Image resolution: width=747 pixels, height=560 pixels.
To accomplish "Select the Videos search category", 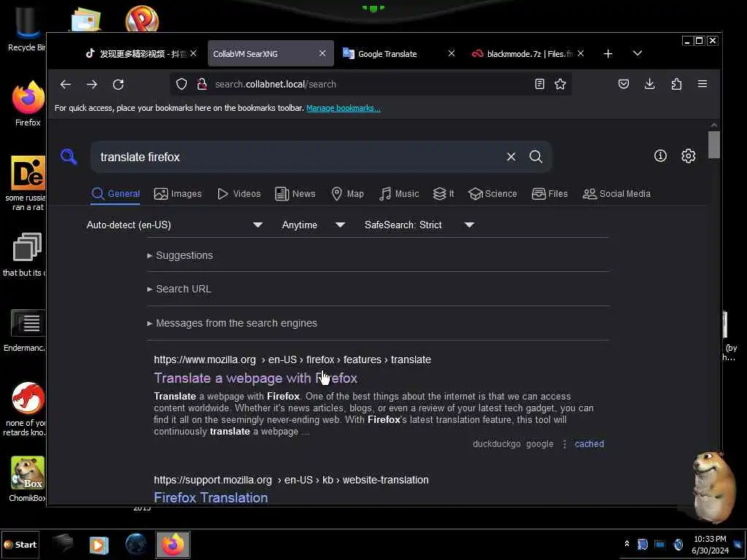I will [x=239, y=194].
